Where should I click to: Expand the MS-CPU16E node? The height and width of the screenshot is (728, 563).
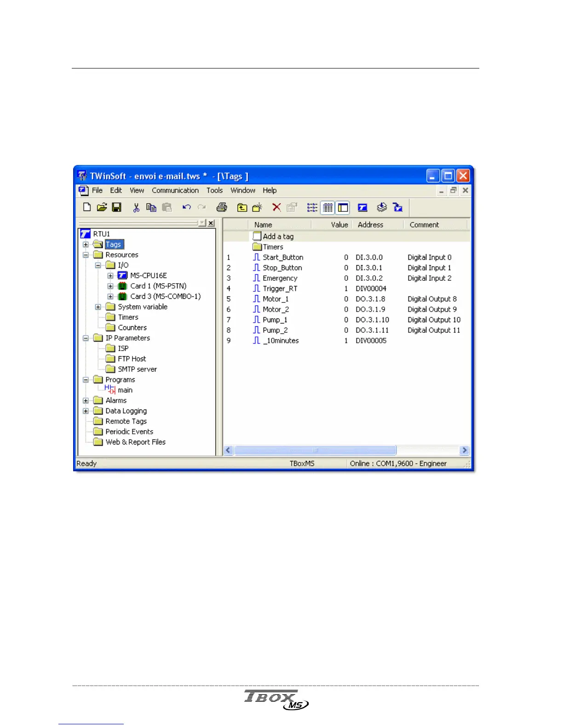tap(110, 276)
